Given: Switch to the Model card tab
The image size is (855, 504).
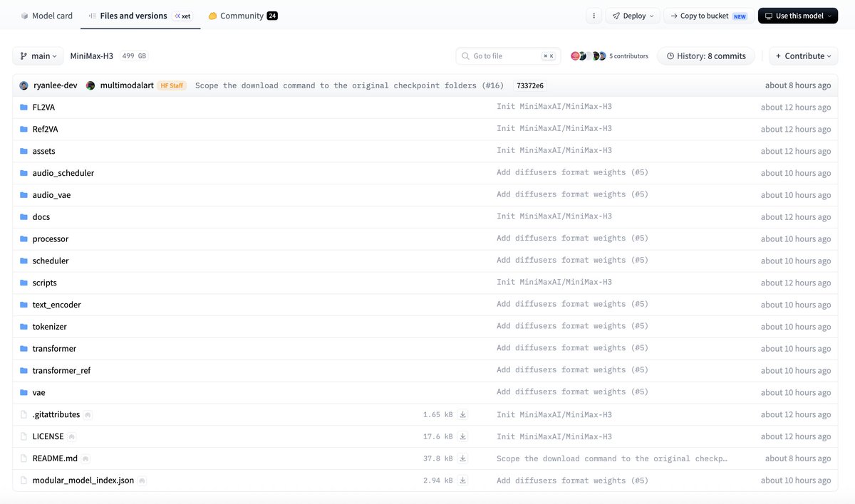Looking at the screenshot, I should point(46,16).
